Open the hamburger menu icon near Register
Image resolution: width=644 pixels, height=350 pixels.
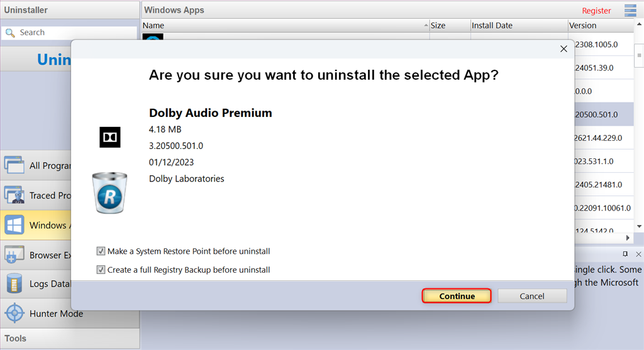[630, 10]
